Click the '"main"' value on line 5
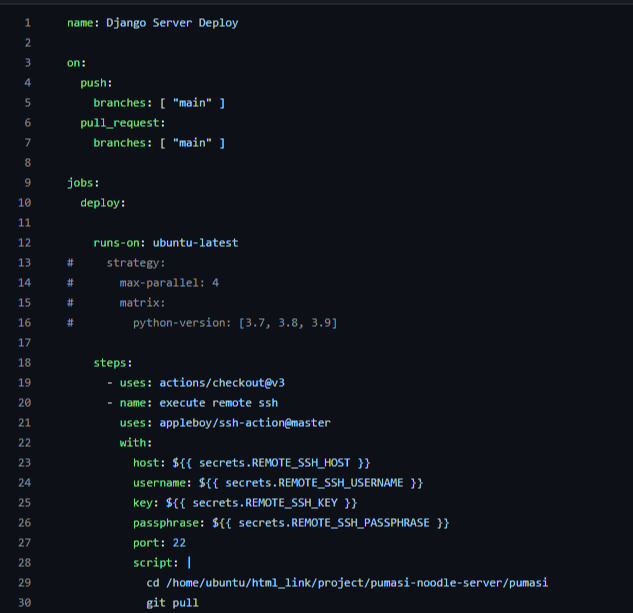 coord(192,103)
